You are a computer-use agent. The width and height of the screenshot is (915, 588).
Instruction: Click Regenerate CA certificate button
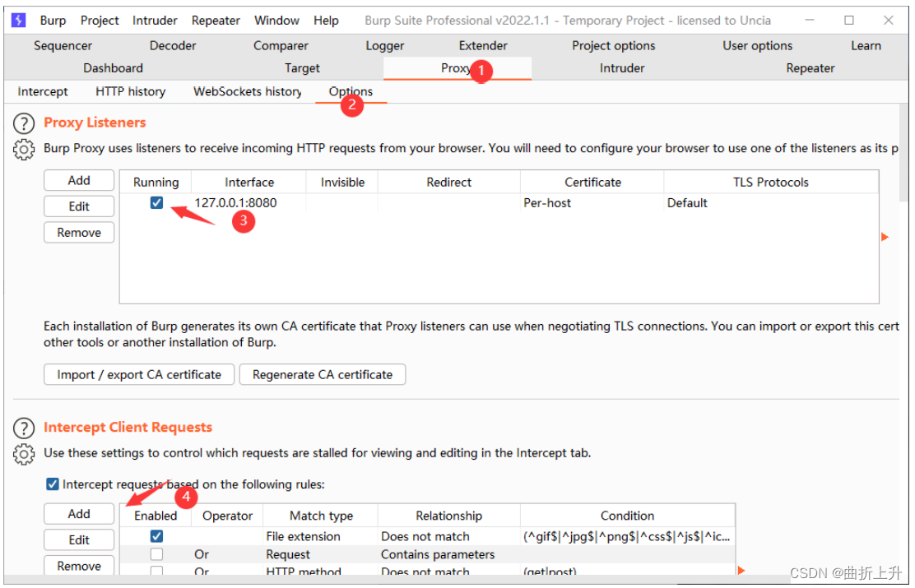[322, 375]
